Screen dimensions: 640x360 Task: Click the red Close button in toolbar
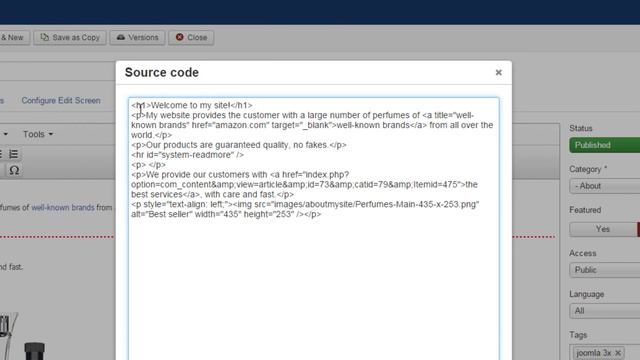[191, 38]
